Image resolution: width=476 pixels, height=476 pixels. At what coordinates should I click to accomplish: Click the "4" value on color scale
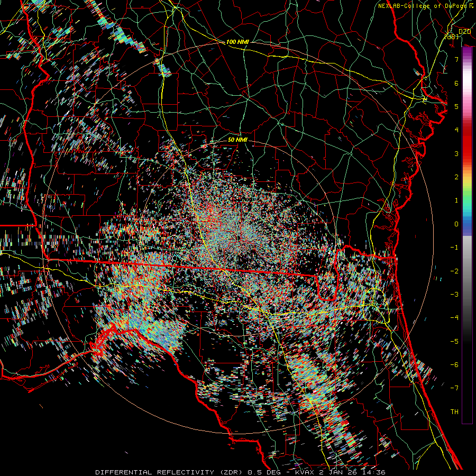click(456, 130)
